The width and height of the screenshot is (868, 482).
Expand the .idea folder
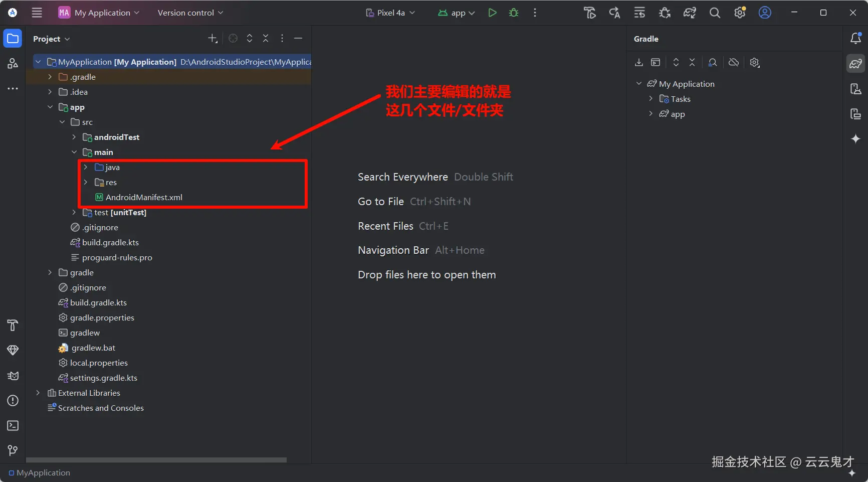(50, 92)
